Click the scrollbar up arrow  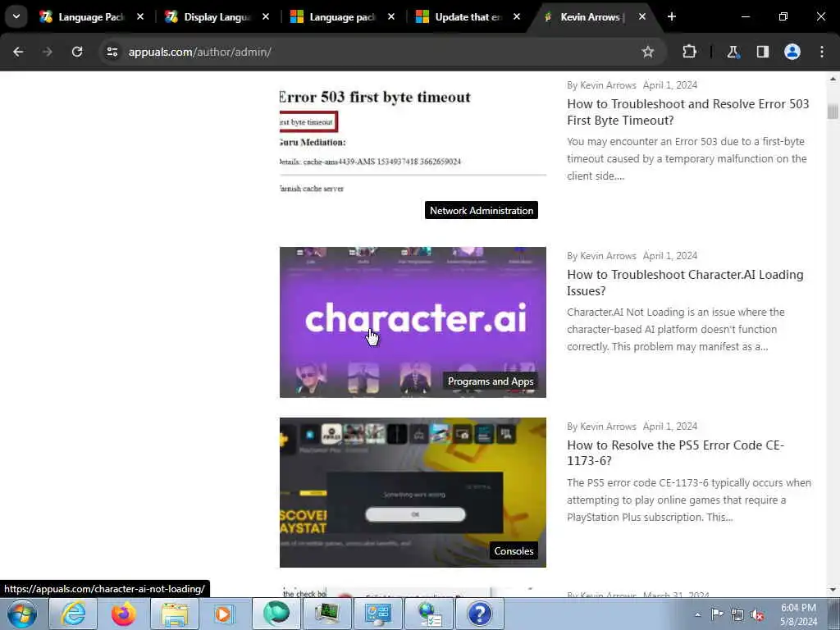[833, 80]
